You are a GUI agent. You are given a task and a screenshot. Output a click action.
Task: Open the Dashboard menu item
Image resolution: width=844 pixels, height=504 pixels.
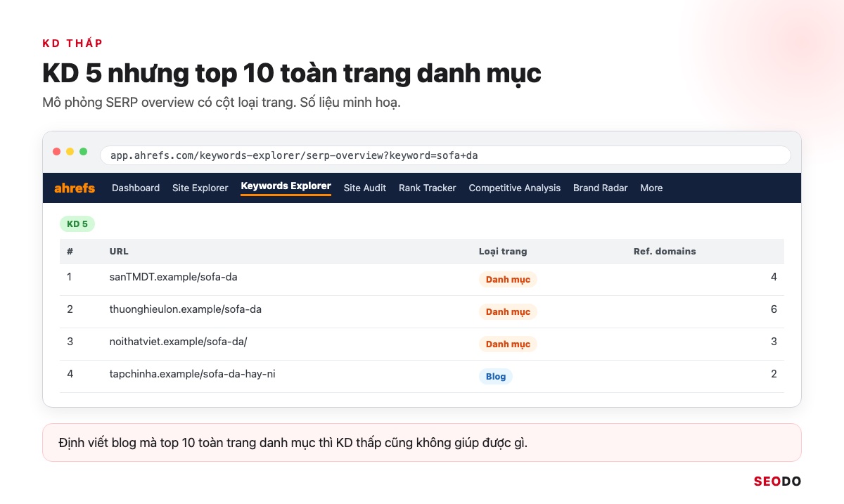coord(136,188)
